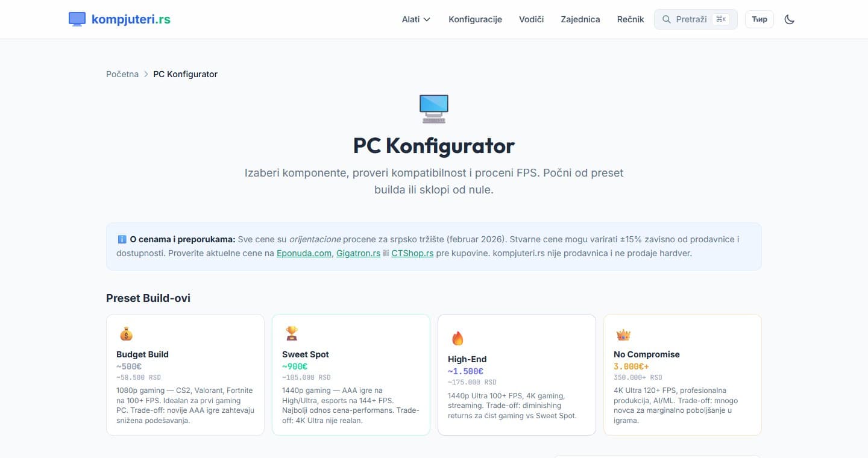This screenshot has width=868, height=458.
Task: Focus the Pretraži search field
Action: [696, 19]
